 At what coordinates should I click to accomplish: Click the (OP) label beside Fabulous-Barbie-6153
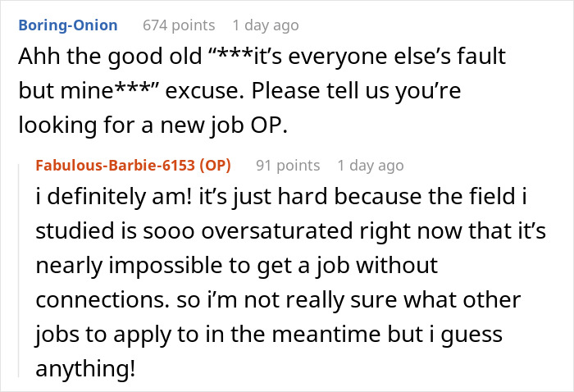click(x=215, y=165)
